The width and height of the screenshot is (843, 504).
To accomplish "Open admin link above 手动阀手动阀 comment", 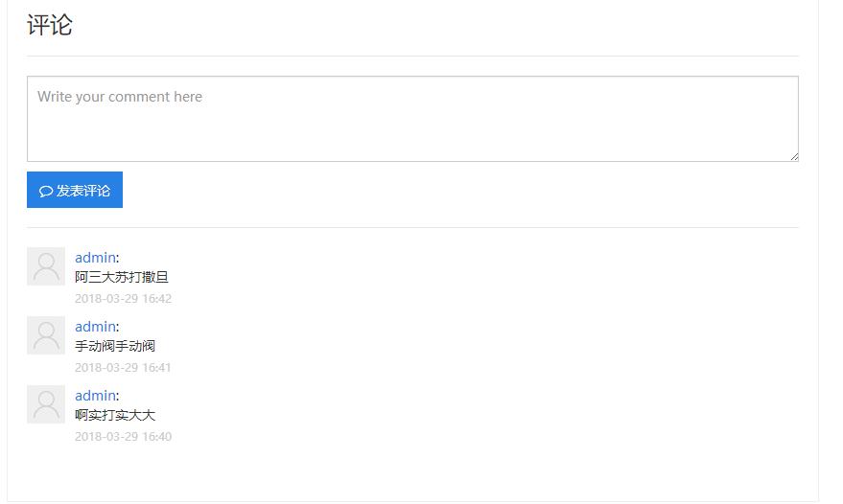I will tap(95, 327).
